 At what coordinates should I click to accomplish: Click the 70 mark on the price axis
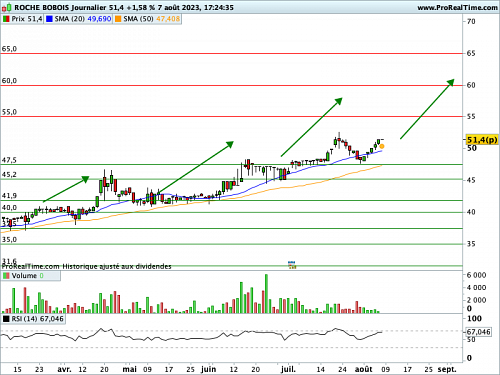pyautogui.click(x=471, y=21)
